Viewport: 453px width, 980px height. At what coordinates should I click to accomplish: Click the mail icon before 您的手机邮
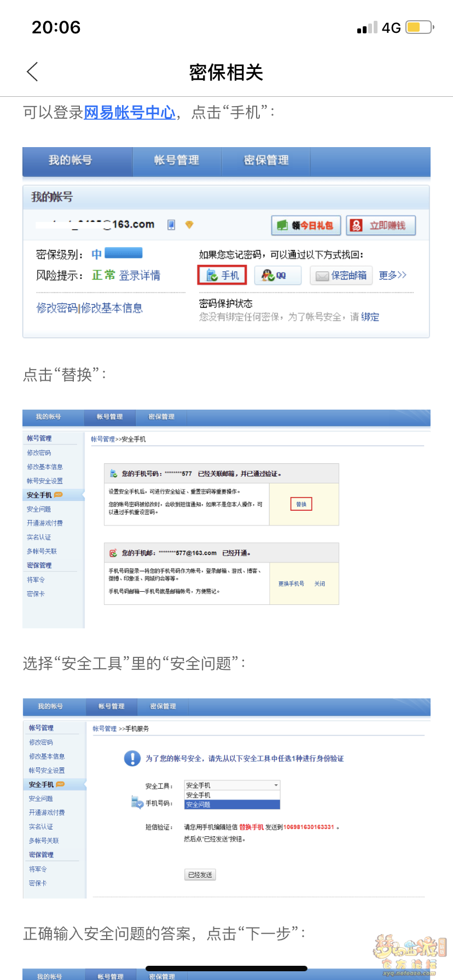pyautogui.click(x=113, y=553)
